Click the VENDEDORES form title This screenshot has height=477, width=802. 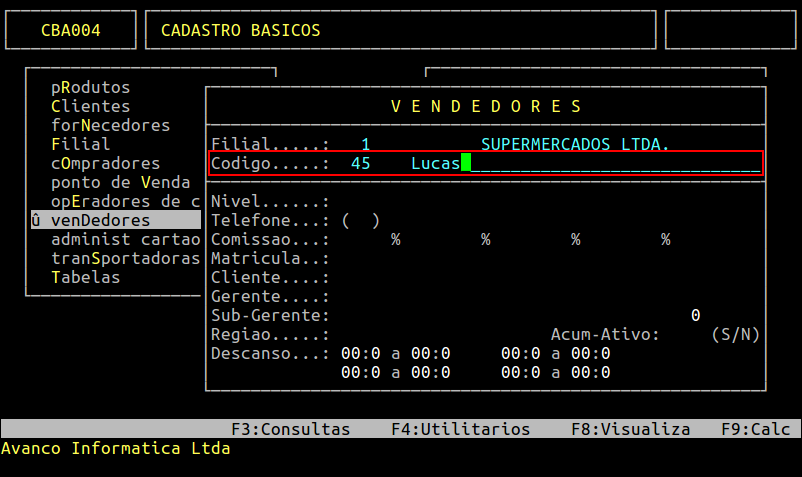(x=486, y=106)
